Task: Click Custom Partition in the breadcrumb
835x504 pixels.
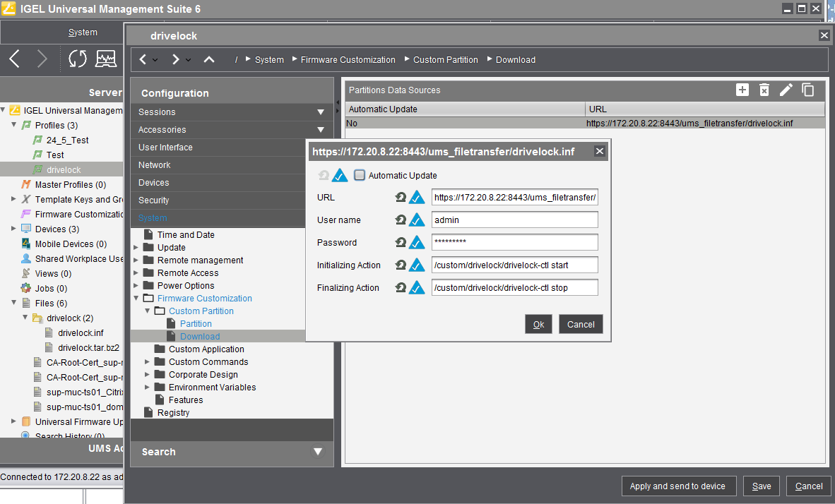Action: (445, 59)
